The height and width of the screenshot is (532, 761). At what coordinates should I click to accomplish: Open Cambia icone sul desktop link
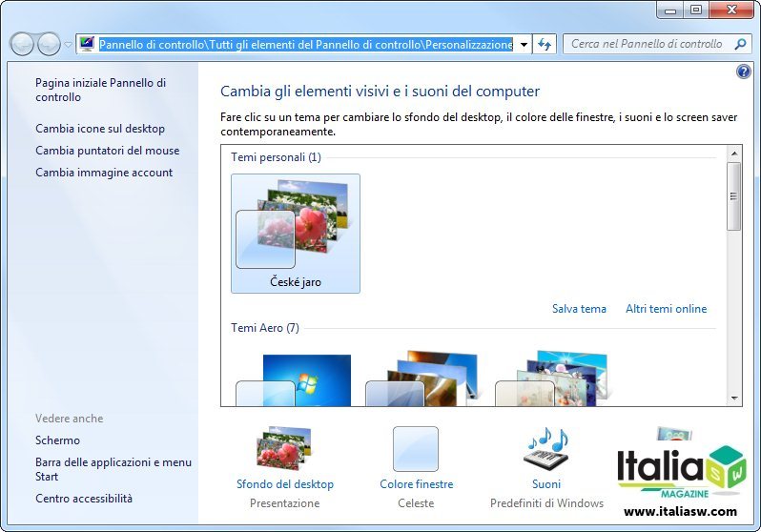100,129
